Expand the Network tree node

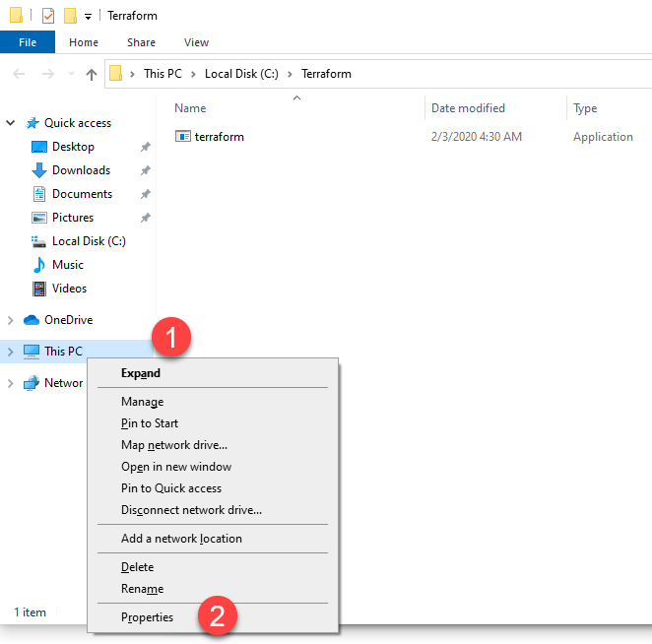coord(11,383)
